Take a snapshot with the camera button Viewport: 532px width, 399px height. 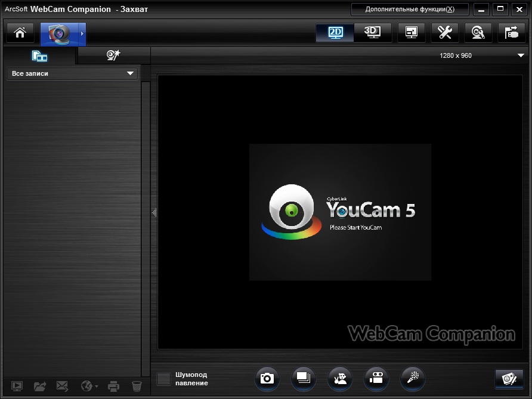[267, 378]
